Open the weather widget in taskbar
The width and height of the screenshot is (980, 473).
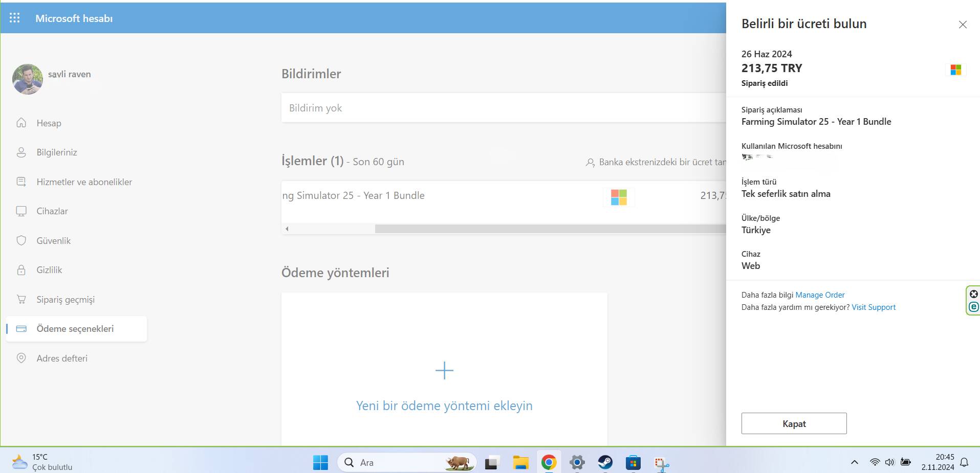42,462
